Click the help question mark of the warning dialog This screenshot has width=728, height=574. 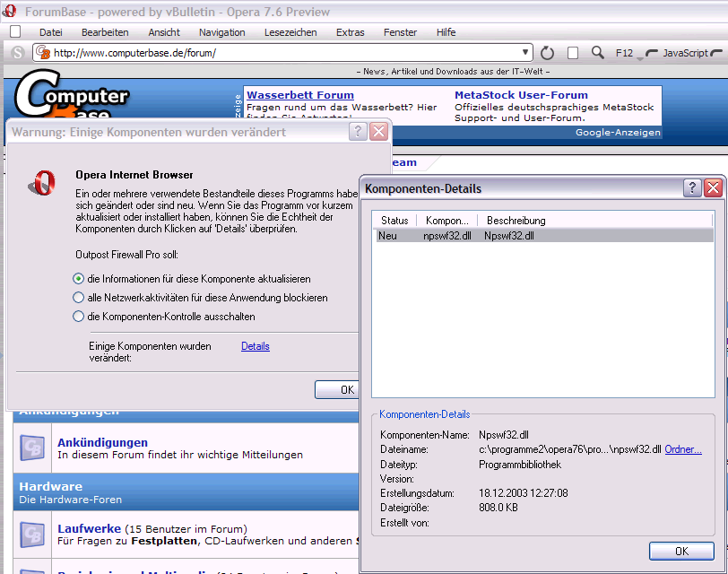coord(358,132)
